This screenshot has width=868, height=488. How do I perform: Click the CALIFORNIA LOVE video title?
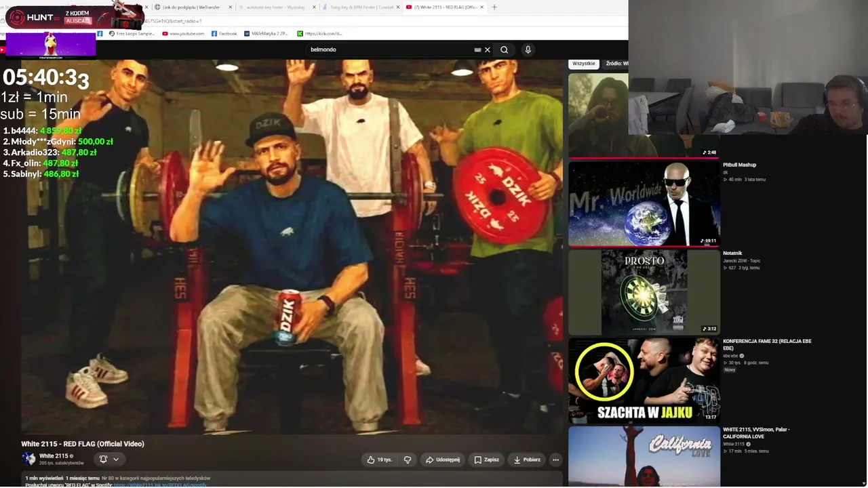(756, 432)
